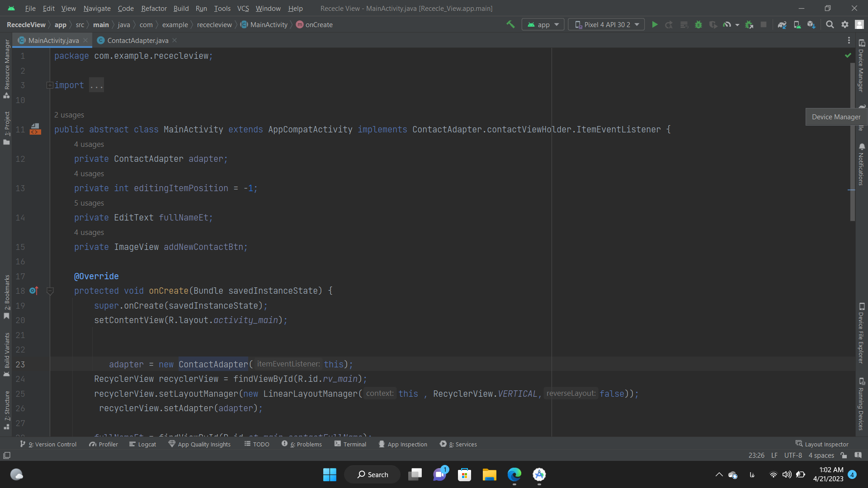
Task: Open the Structure tool window
Action: (6, 410)
